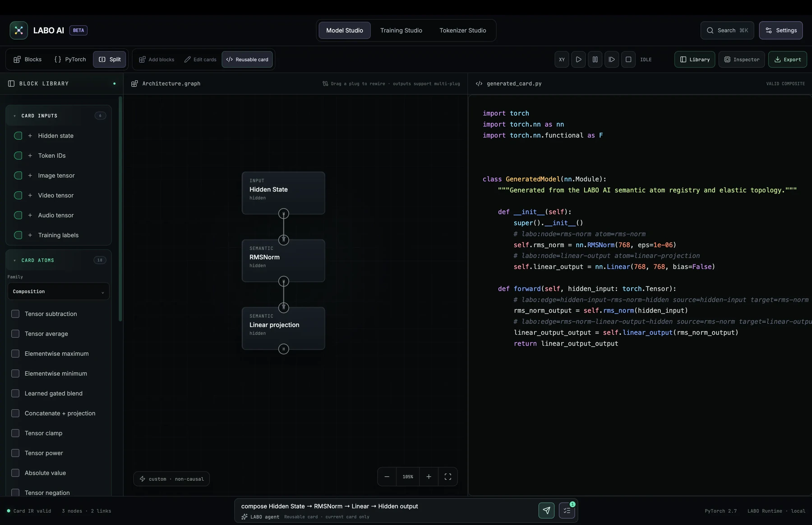Open Settings
This screenshot has height=525, width=812.
click(x=781, y=30)
